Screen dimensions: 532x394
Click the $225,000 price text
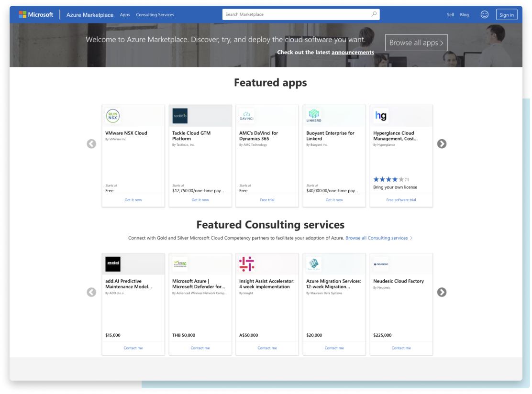point(382,335)
